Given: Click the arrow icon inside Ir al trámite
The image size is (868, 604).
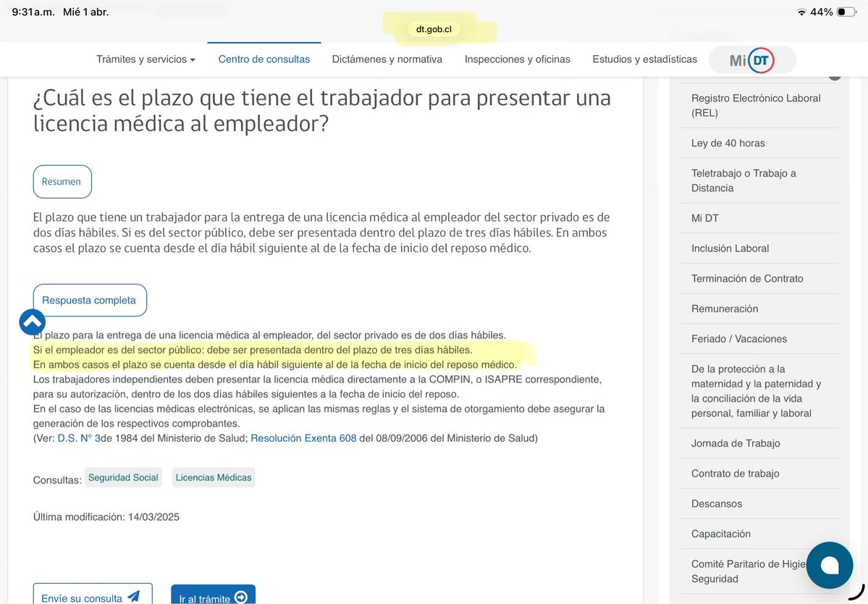Looking at the screenshot, I should pos(239,597).
